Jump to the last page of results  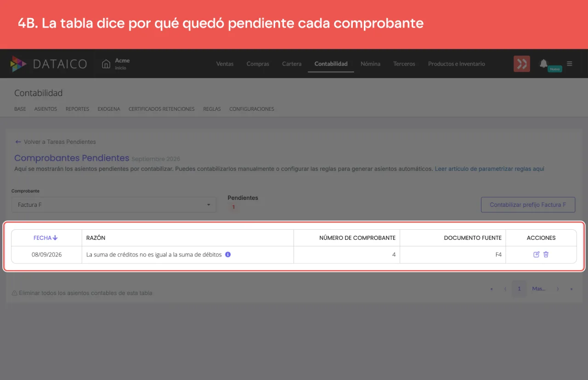[571, 289]
